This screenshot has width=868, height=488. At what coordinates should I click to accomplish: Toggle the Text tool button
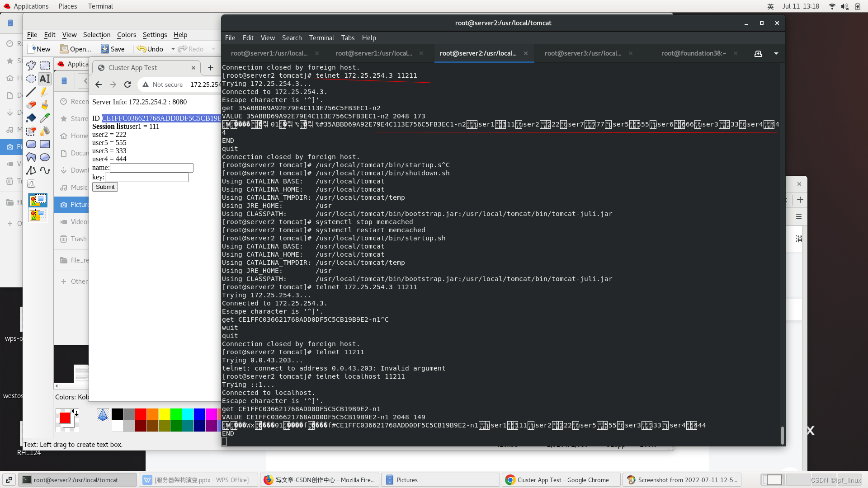point(44,79)
